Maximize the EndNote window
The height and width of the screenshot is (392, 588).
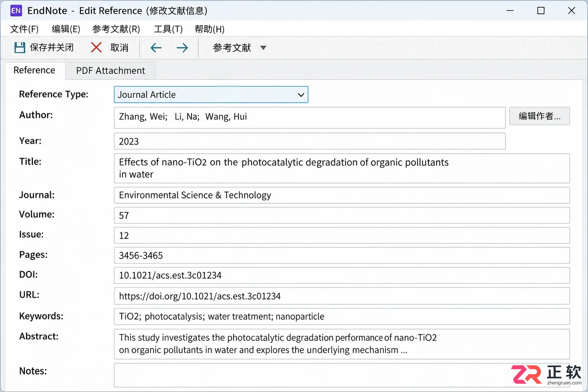541,11
